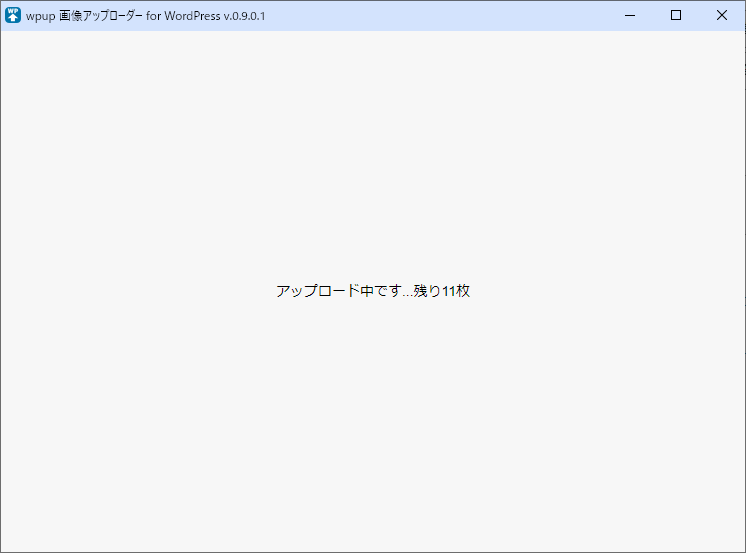Click the "画像アップローダー" text in window title

pos(103,16)
